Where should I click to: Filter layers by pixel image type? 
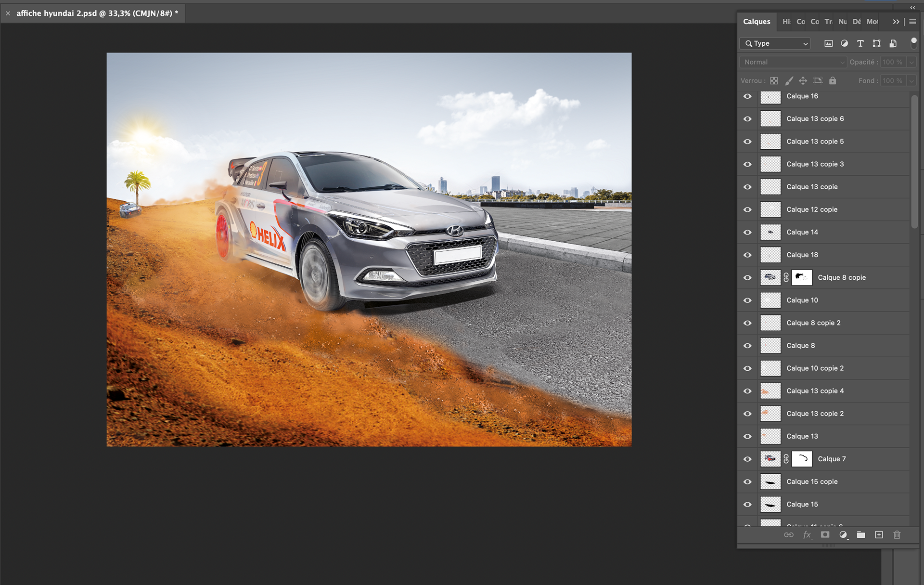828,43
